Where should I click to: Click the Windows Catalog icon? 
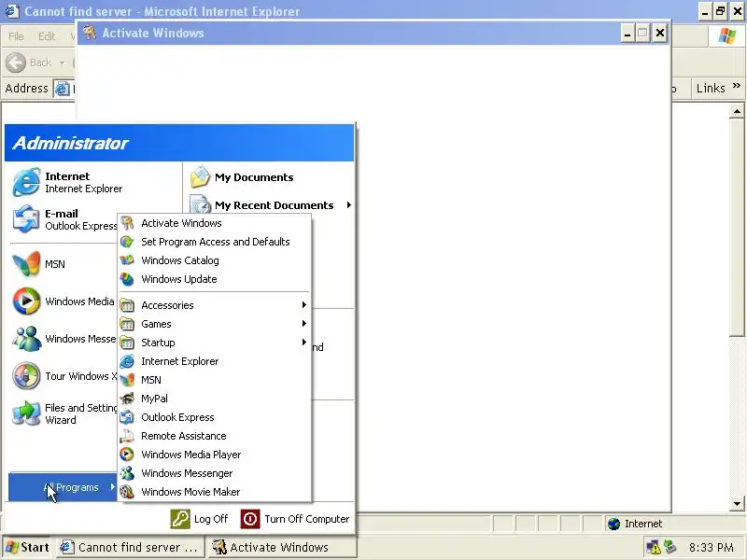[127, 260]
